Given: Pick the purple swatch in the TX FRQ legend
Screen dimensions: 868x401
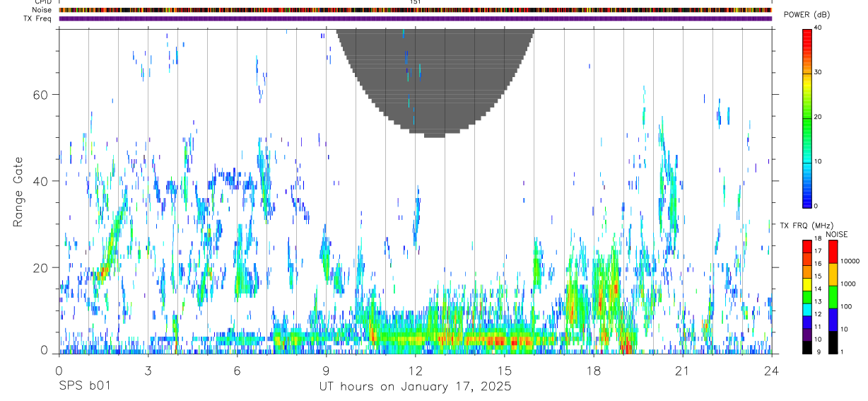Looking at the screenshot, I should (x=807, y=335).
